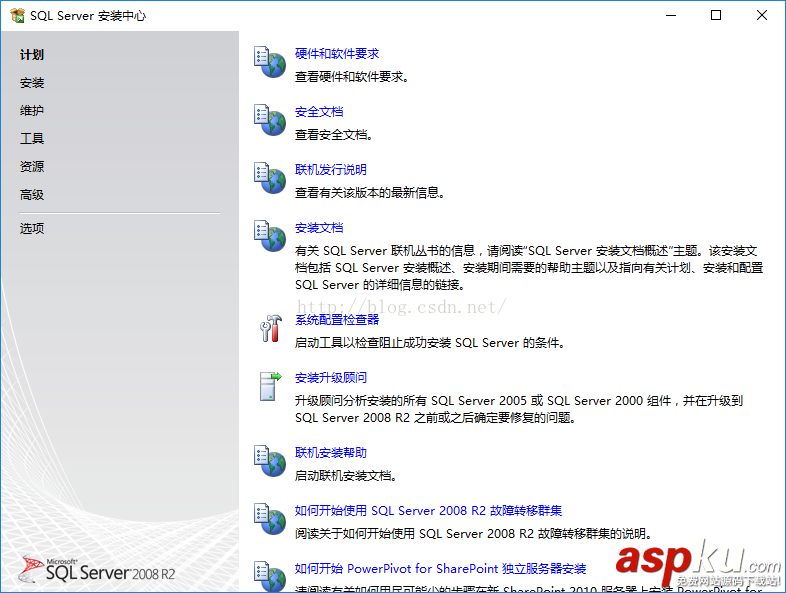The width and height of the screenshot is (786, 593).
Task: Click the description text 查看硬件和软件要求。
Action: tap(352, 77)
